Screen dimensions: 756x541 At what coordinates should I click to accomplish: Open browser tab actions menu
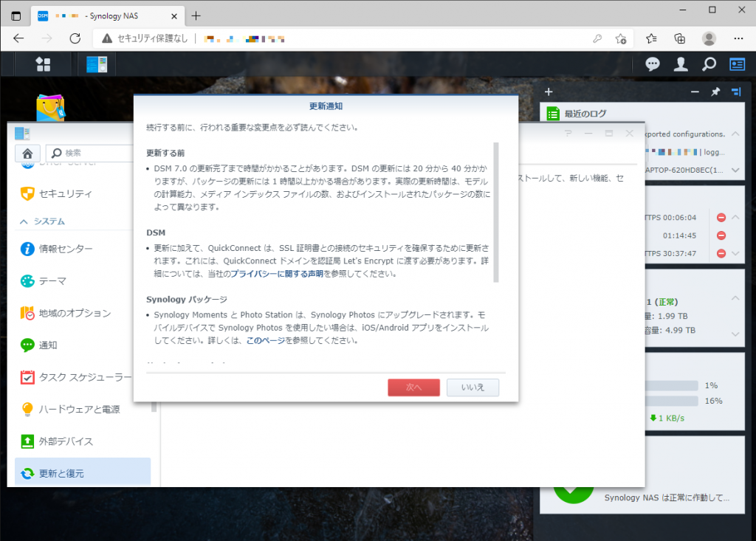pos(16,16)
